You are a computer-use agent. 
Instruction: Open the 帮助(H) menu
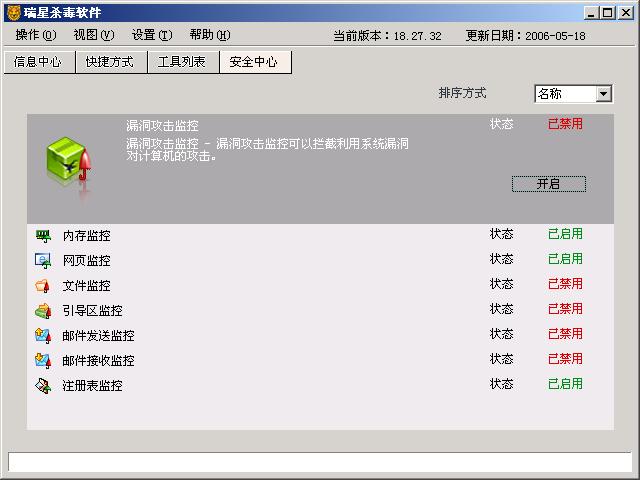[x=210, y=35]
